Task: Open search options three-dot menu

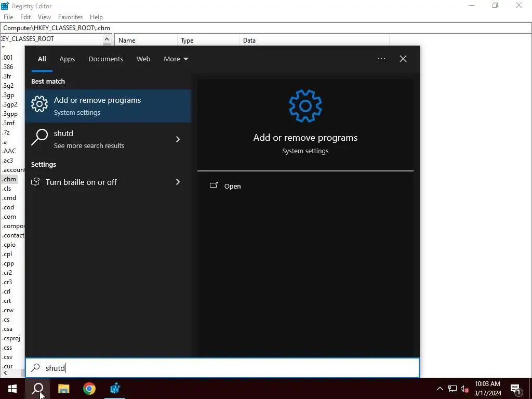Action: [381, 59]
